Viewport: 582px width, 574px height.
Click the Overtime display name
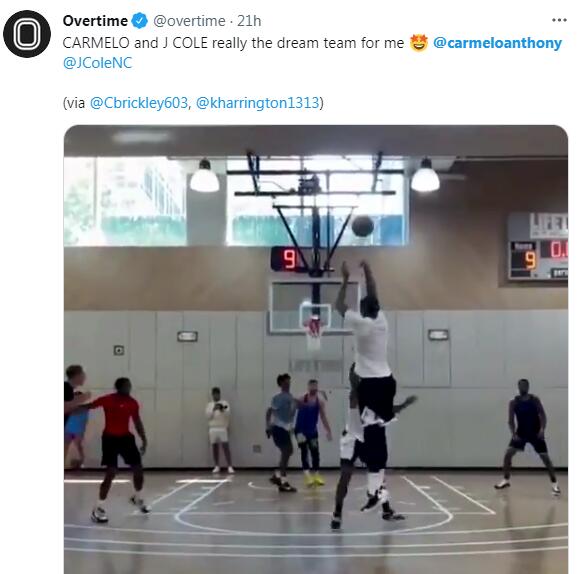(95, 21)
